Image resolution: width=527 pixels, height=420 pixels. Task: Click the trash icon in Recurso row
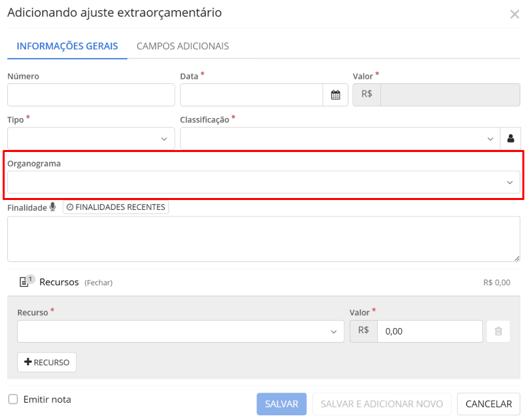coord(498,331)
